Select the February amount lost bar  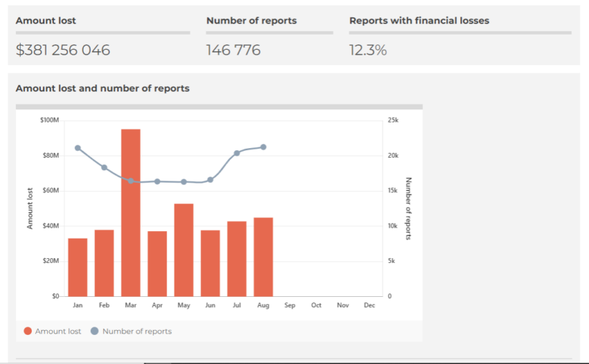pos(104,263)
